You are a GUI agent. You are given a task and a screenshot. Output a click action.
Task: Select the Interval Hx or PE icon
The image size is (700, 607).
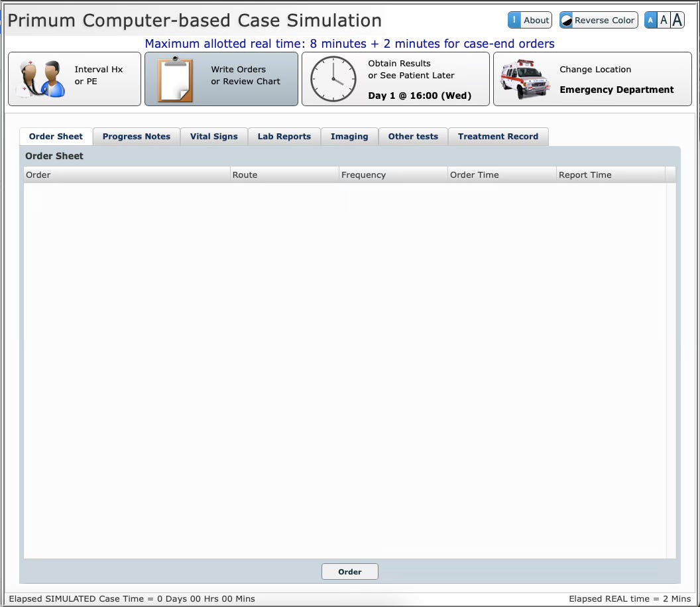coord(40,79)
